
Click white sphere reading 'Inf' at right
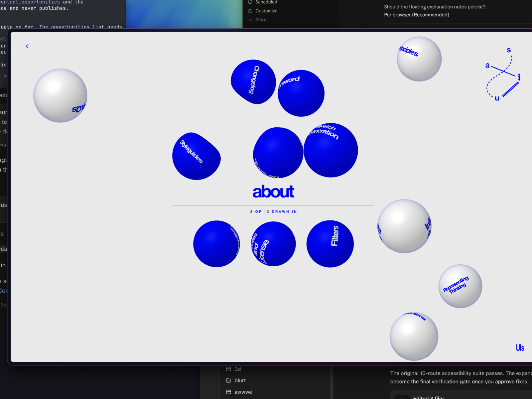point(404,226)
